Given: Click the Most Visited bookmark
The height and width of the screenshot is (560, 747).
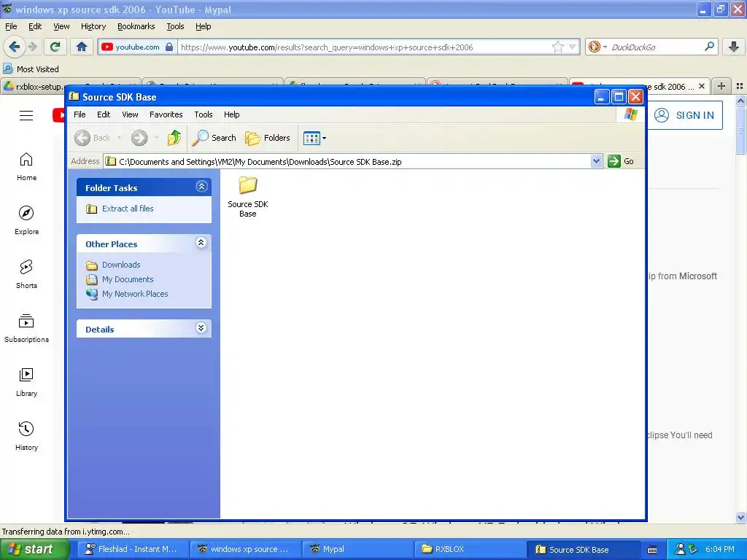Looking at the screenshot, I should pyautogui.click(x=31, y=69).
